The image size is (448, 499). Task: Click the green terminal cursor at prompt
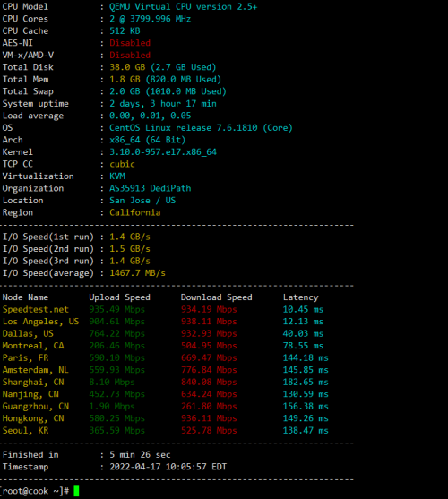(76, 490)
